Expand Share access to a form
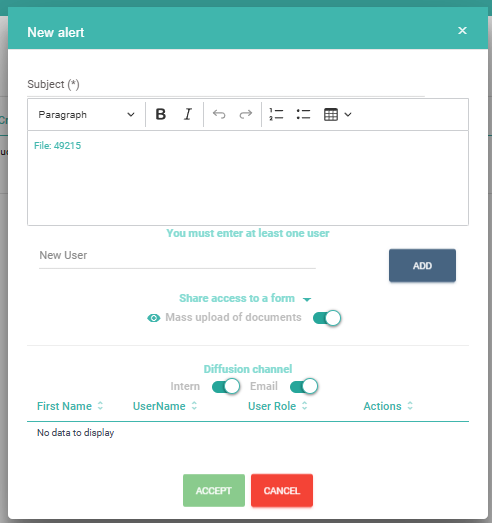Screen dimensions: 492x523 tap(245, 298)
